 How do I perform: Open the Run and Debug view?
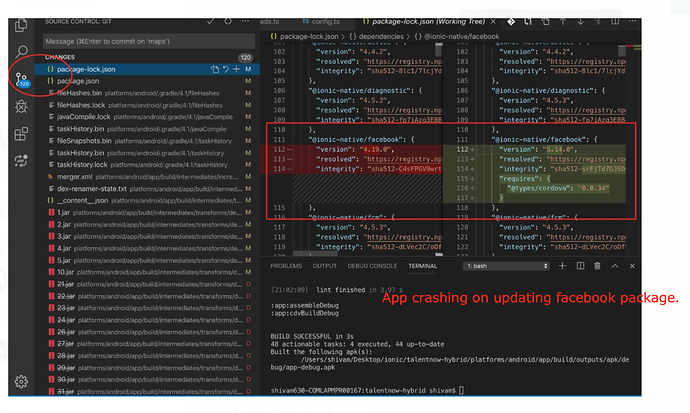click(21, 106)
